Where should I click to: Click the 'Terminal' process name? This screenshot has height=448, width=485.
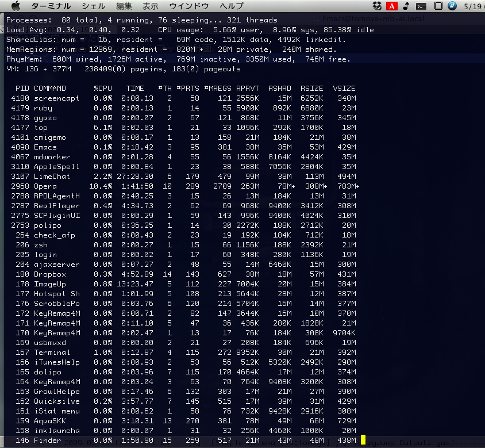pos(52,353)
